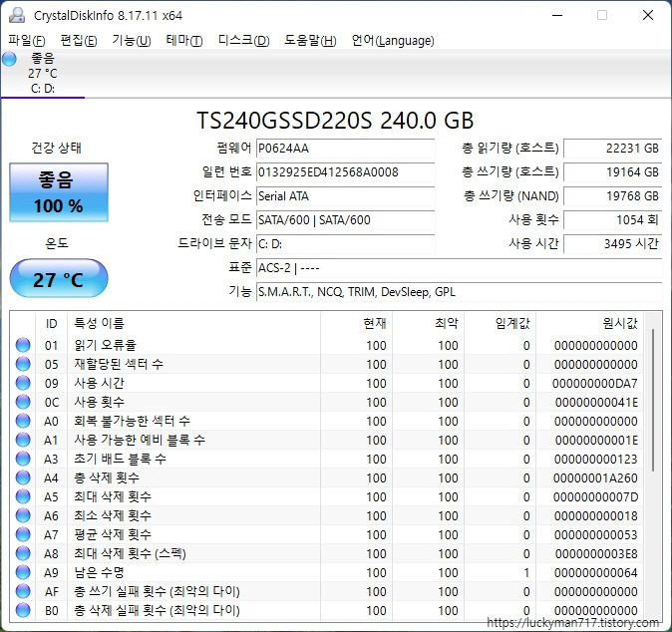Open the 테마(T) menu
Screen dimensions: 672x632
coord(184,40)
